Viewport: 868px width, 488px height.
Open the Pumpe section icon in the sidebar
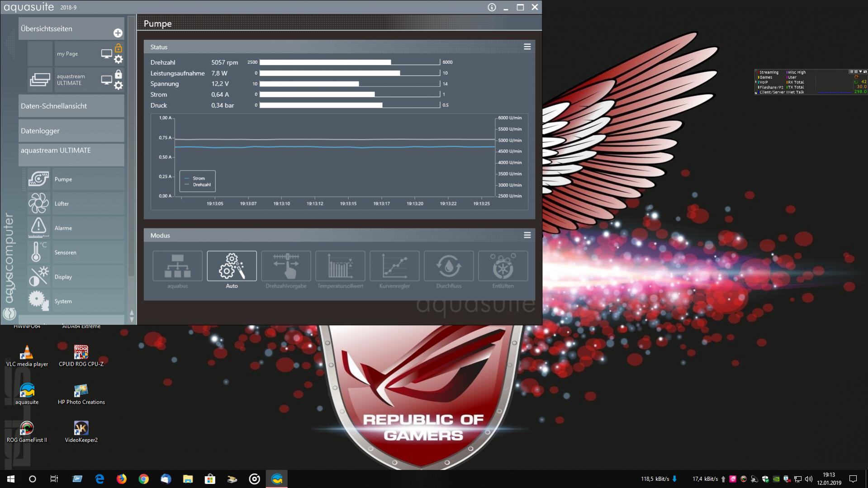pos(38,179)
